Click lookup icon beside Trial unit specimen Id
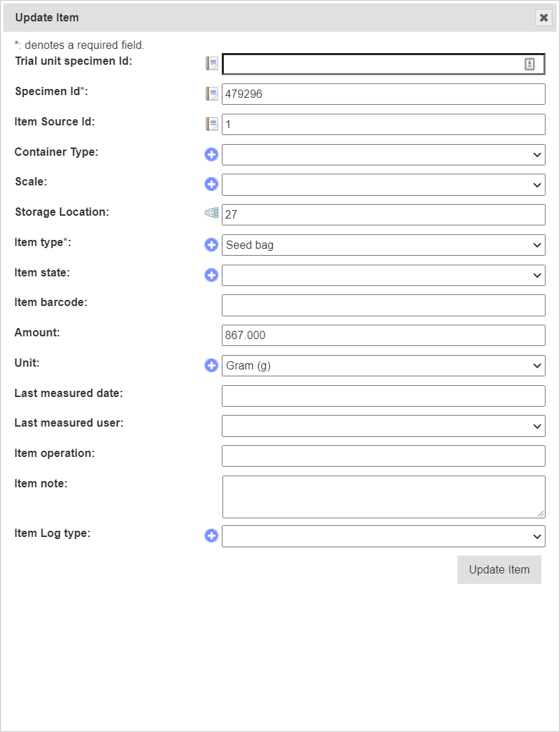The width and height of the screenshot is (560, 732). 211,64
